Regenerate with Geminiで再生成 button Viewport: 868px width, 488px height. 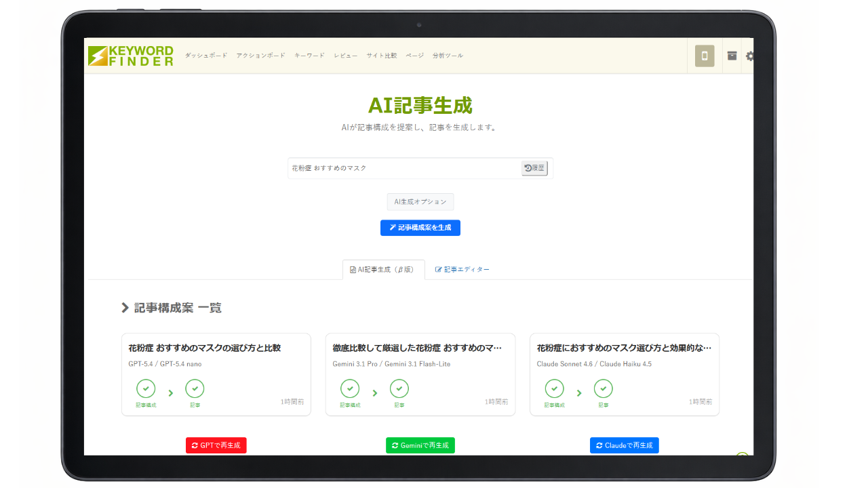click(x=420, y=445)
